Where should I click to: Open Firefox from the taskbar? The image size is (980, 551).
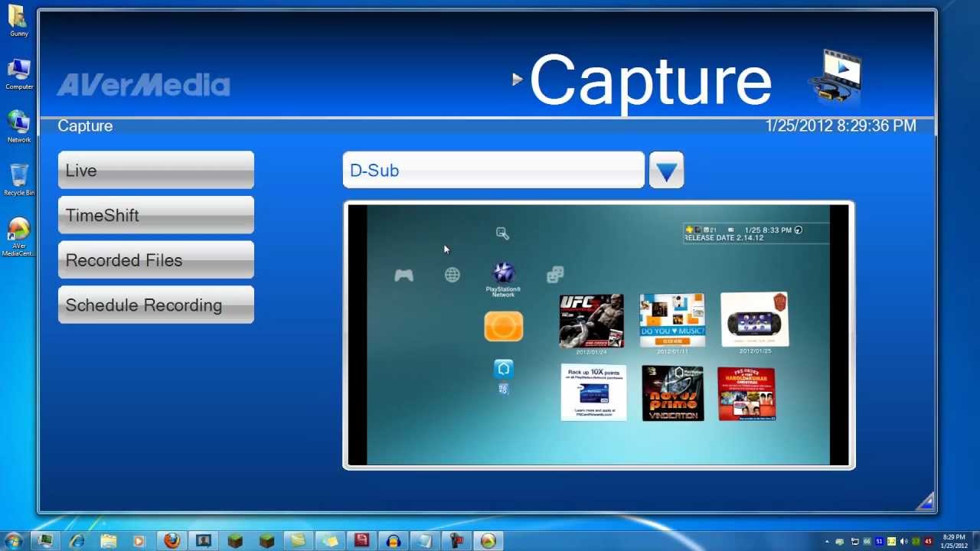(x=171, y=541)
